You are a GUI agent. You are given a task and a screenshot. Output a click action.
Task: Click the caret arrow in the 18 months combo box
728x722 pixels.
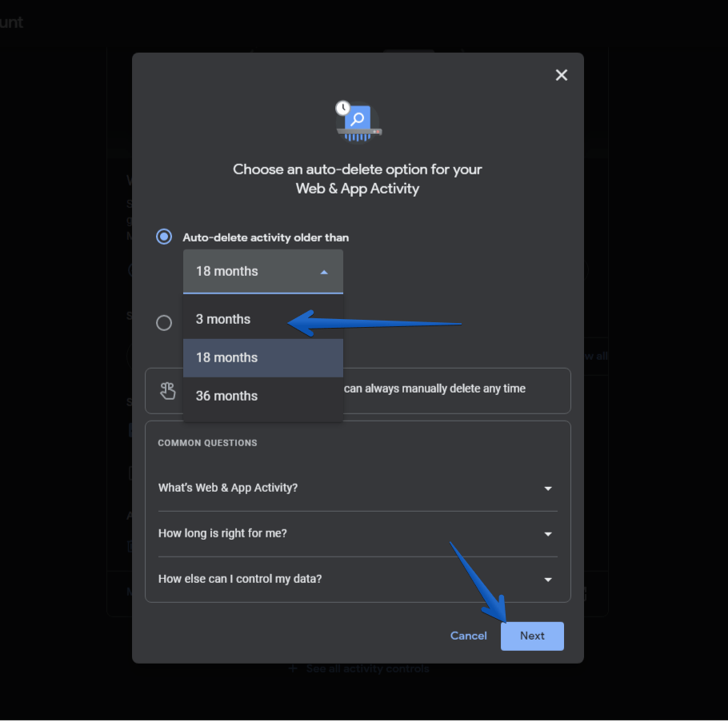pos(324,272)
